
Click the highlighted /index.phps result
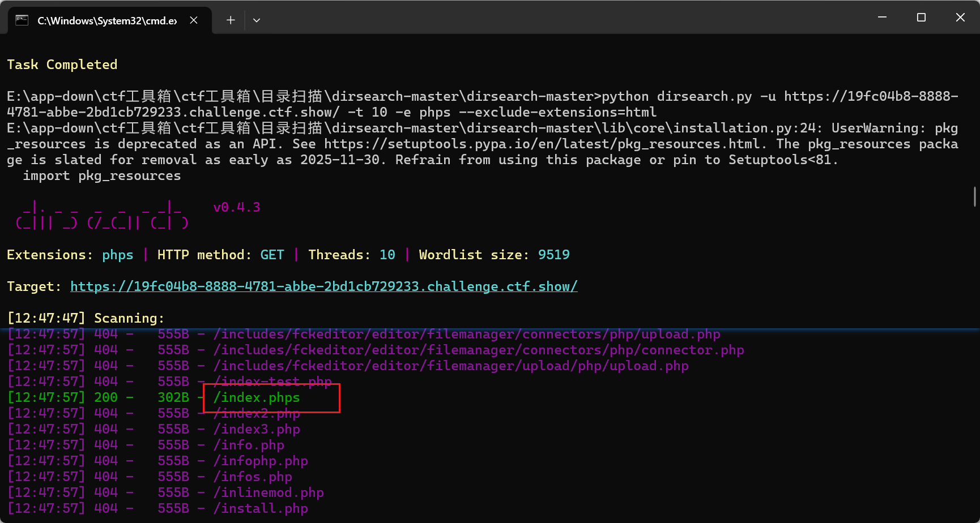point(257,397)
